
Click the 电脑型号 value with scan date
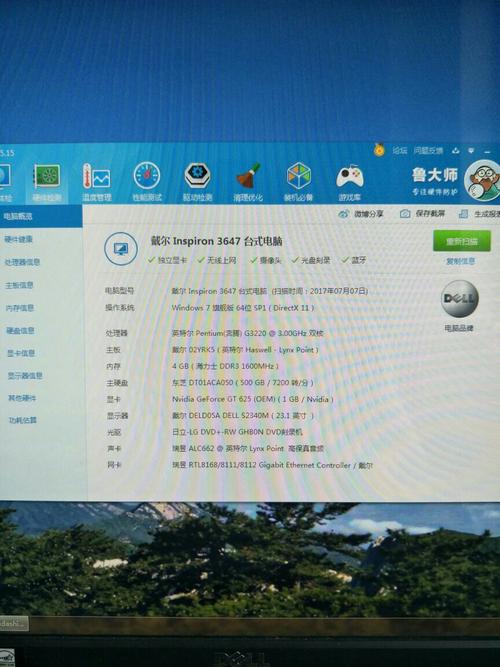(x=269, y=291)
